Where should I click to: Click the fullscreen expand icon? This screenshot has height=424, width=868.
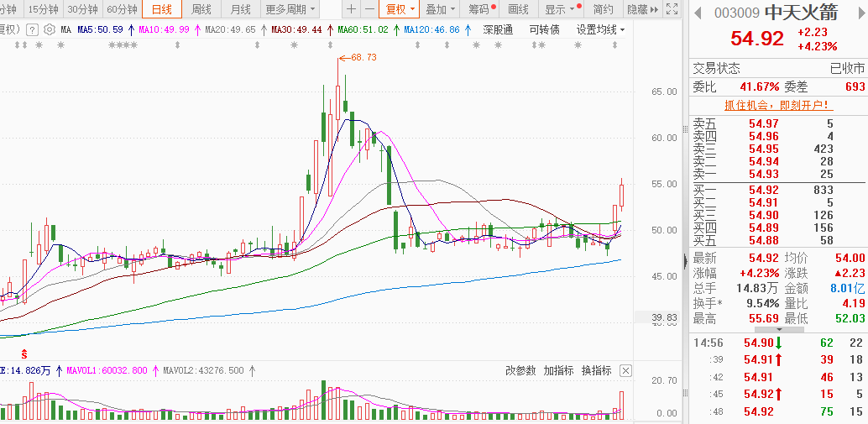[x=672, y=9]
